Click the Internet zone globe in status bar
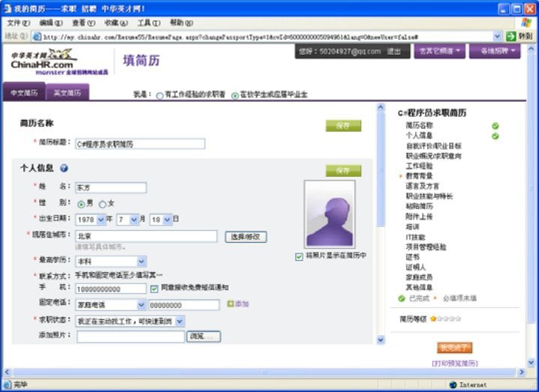The width and height of the screenshot is (539, 392). coord(451,385)
